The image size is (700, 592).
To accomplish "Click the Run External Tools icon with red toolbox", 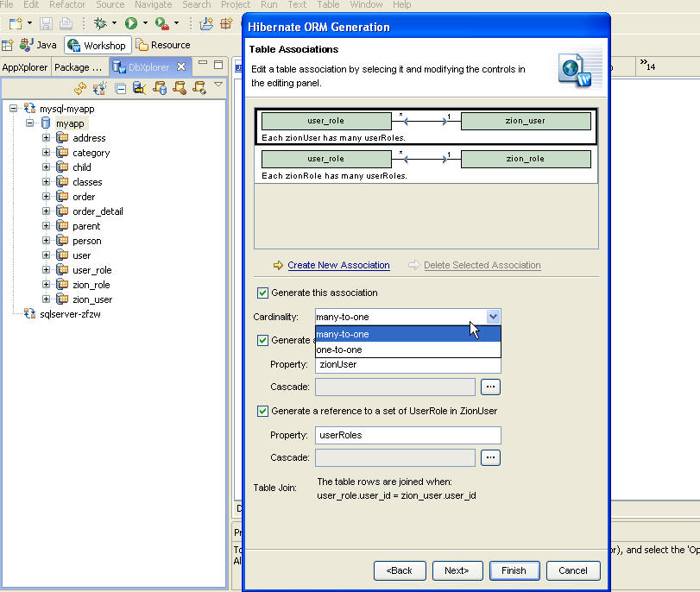I will click(161, 23).
